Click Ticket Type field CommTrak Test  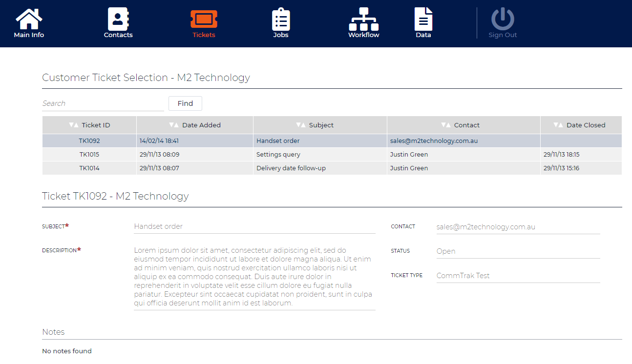[x=518, y=276]
